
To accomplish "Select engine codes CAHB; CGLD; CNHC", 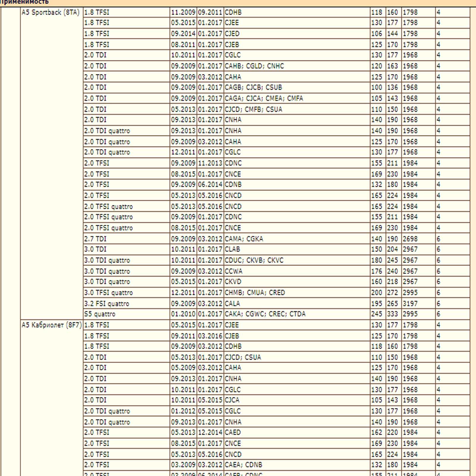I will click(254, 66).
